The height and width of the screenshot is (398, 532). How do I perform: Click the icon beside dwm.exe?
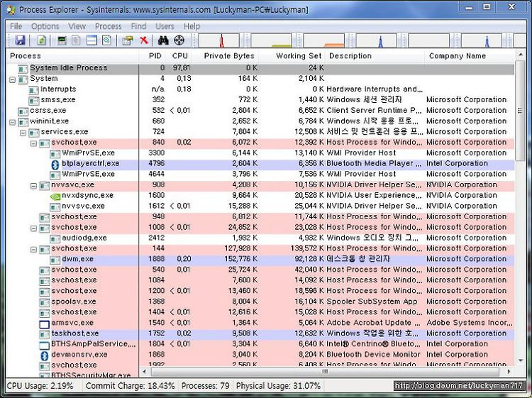pos(55,260)
